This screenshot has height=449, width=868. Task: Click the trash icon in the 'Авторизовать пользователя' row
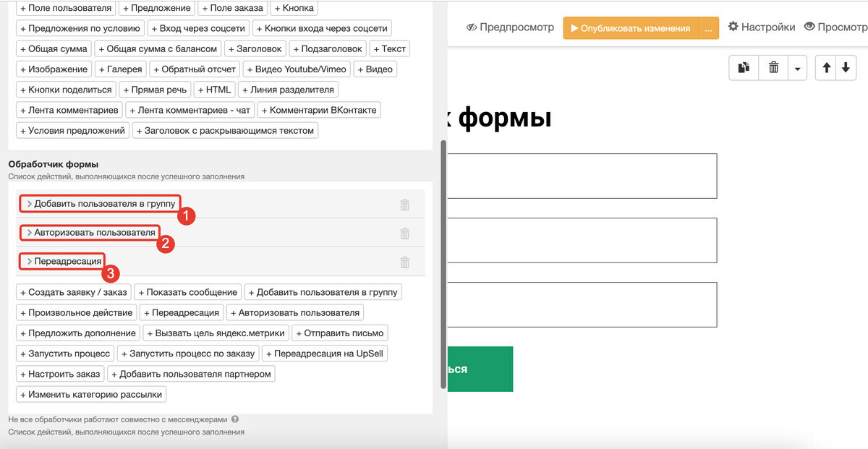(405, 234)
